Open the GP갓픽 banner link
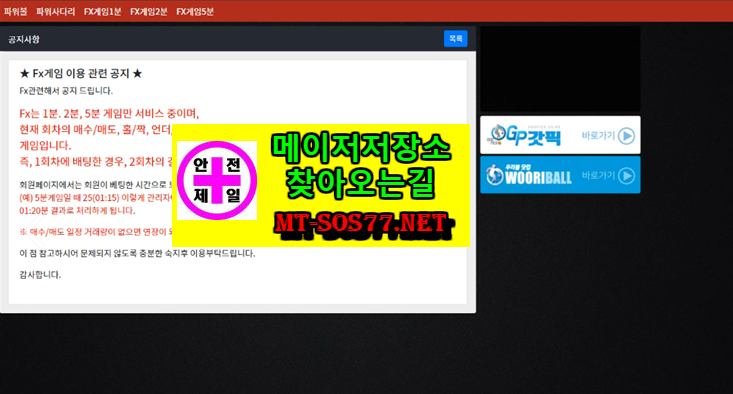The height and width of the screenshot is (394, 733). point(560,135)
